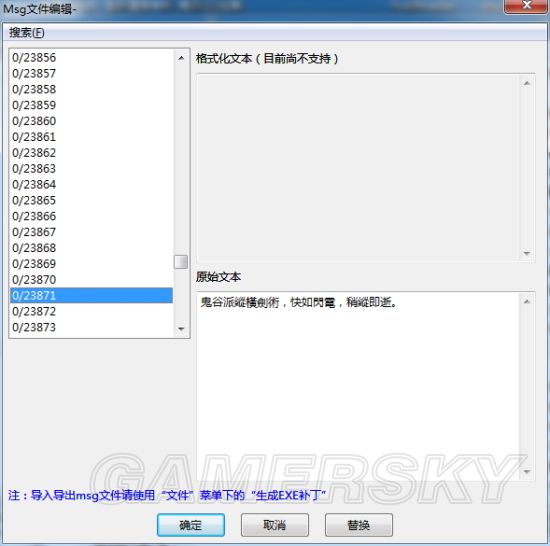Click 原始文本 box scroll up arrow
The height and width of the screenshot is (546, 550).
tap(527, 302)
